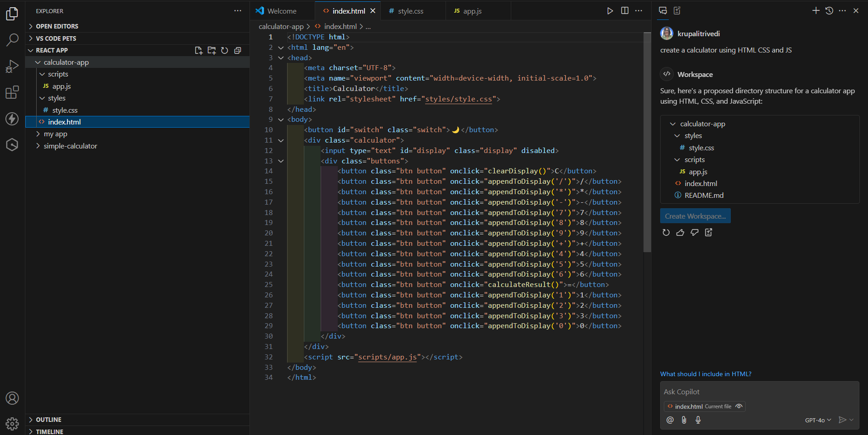
Task: Show chat history
Action: pos(829,11)
